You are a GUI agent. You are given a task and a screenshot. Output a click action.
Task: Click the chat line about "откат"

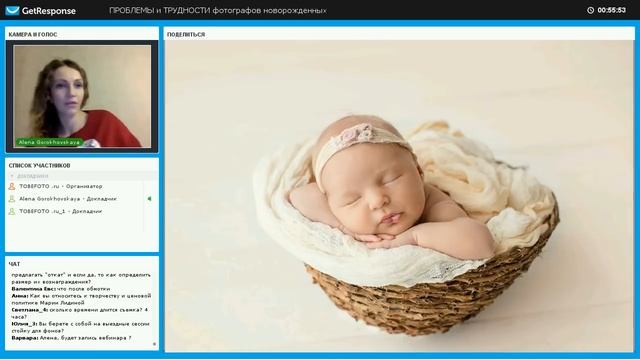point(81,278)
